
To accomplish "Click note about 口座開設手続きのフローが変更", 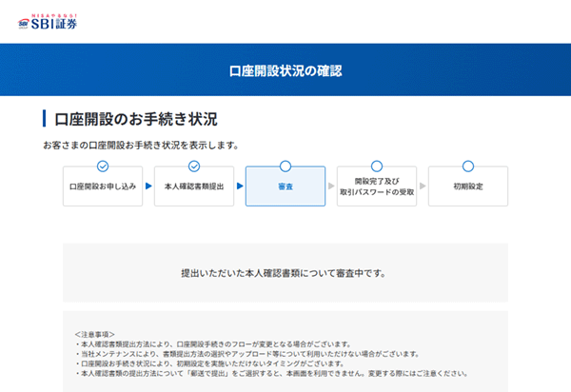I will tap(213, 344).
